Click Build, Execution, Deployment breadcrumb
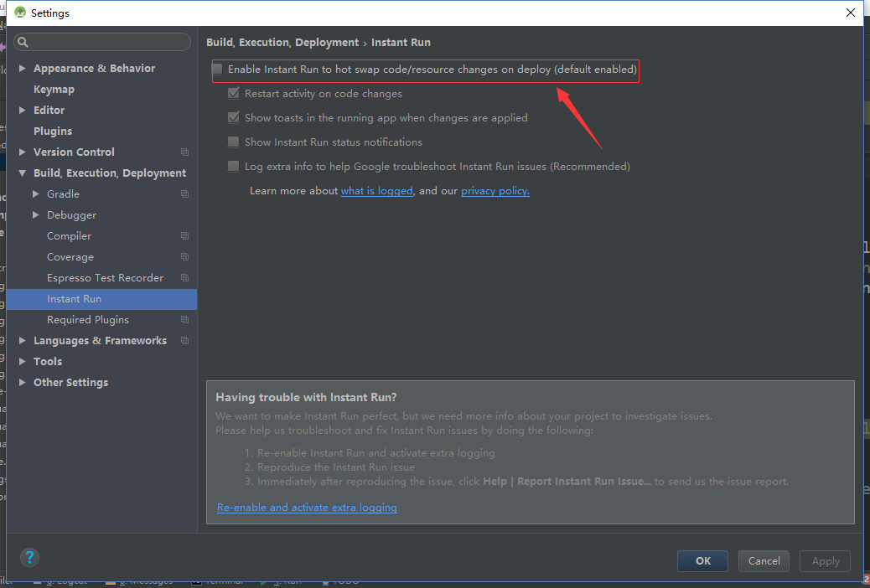Screen dimensions: 870x588 pos(282,42)
